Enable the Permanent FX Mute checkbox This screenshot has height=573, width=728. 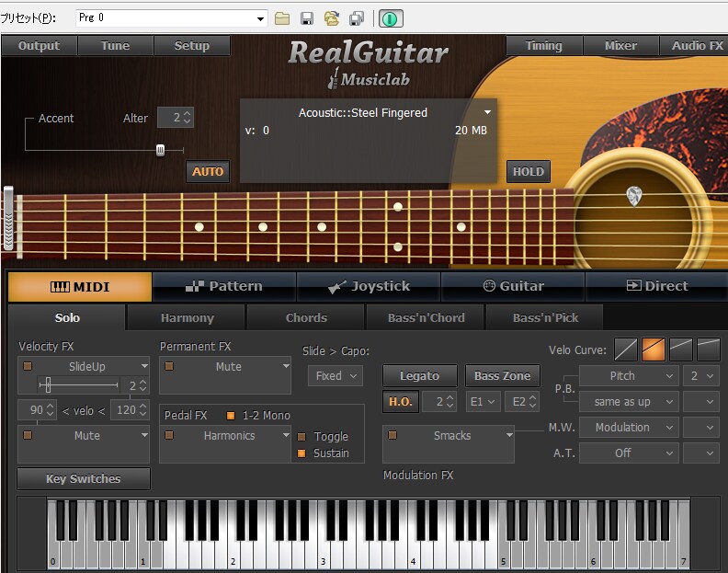(169, 366)
